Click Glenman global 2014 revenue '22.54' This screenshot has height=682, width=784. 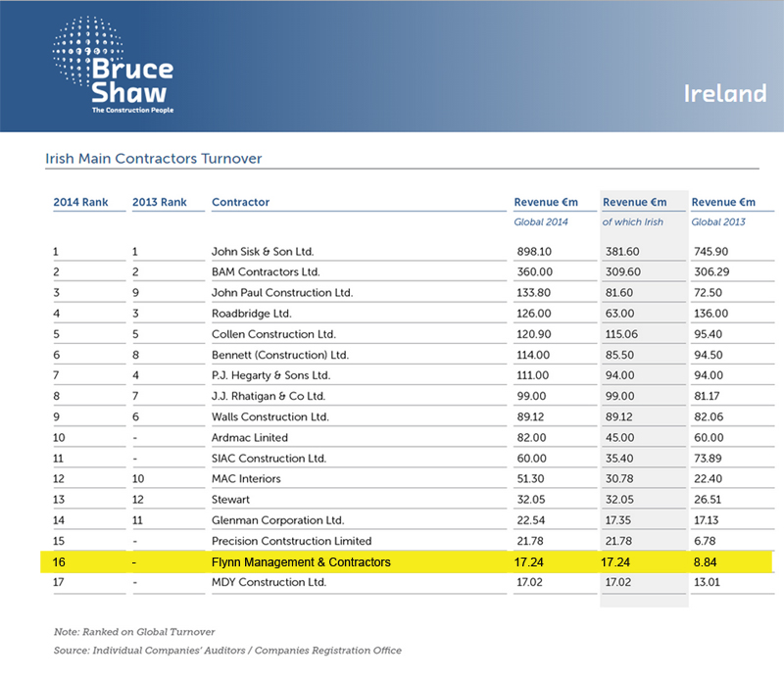point(531,520)
